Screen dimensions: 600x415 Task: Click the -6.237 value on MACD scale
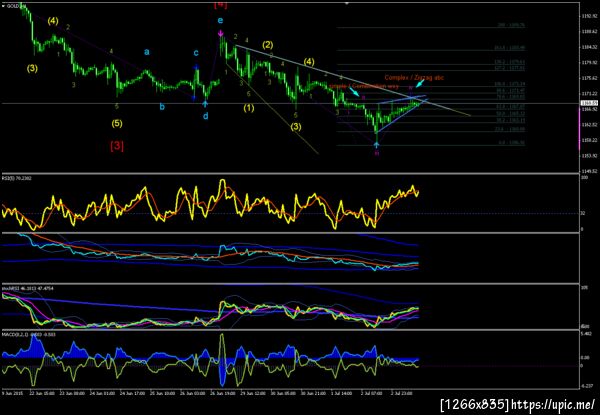tap(587, 386)
